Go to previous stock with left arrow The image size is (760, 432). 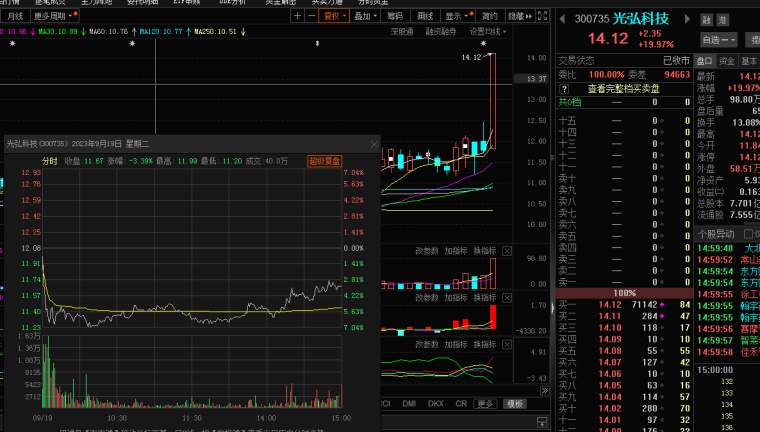(562, 17)
